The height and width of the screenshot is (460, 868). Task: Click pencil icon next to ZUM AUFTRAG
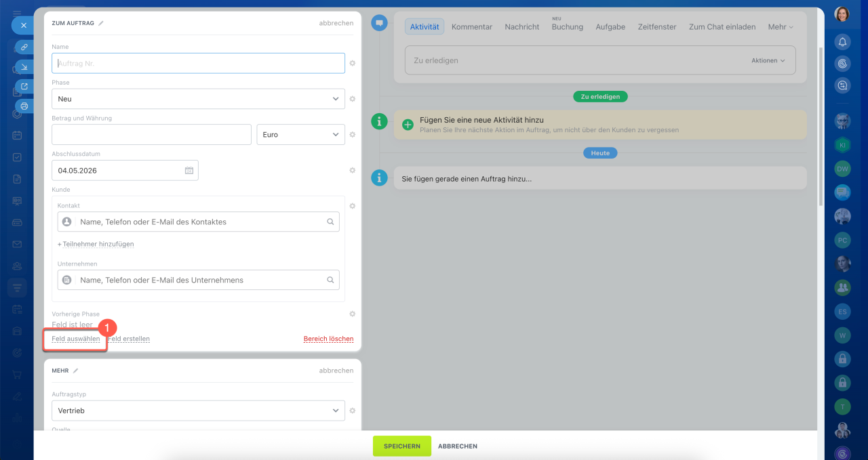[x=101, y=23]
